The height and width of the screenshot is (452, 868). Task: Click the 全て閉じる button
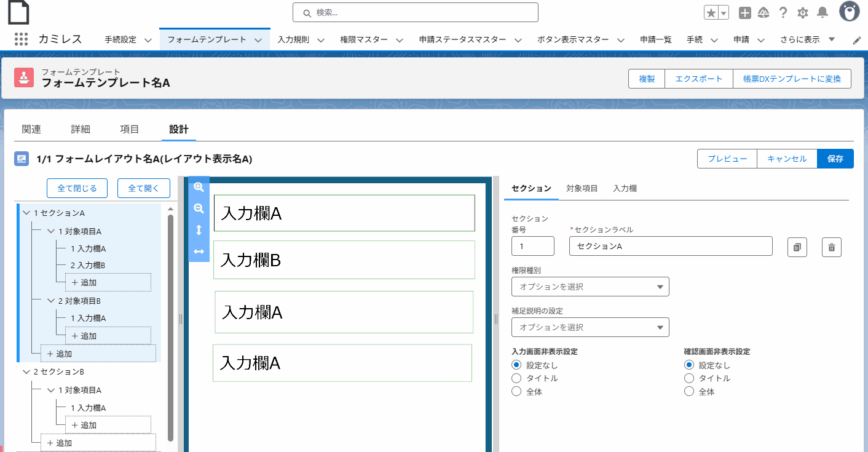[x=77, y=188]
